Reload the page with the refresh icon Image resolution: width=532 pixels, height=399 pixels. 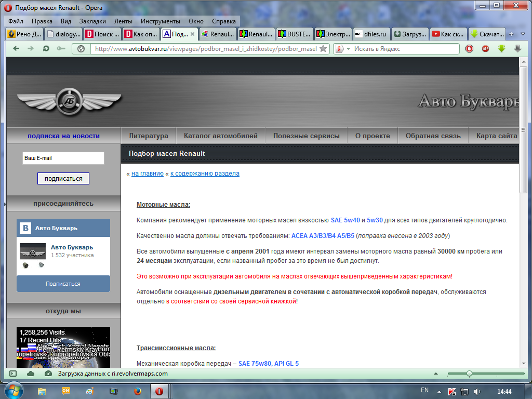[x=46, y=48]
